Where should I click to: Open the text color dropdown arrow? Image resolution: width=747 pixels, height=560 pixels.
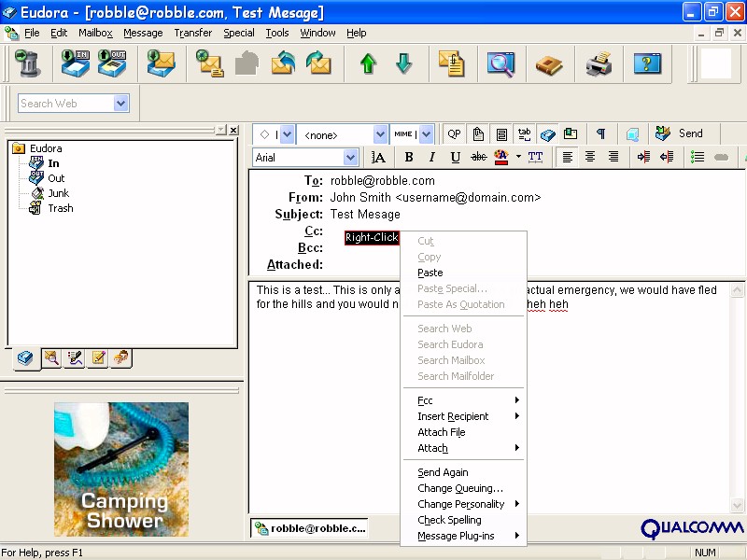click(x=518, y=157)
